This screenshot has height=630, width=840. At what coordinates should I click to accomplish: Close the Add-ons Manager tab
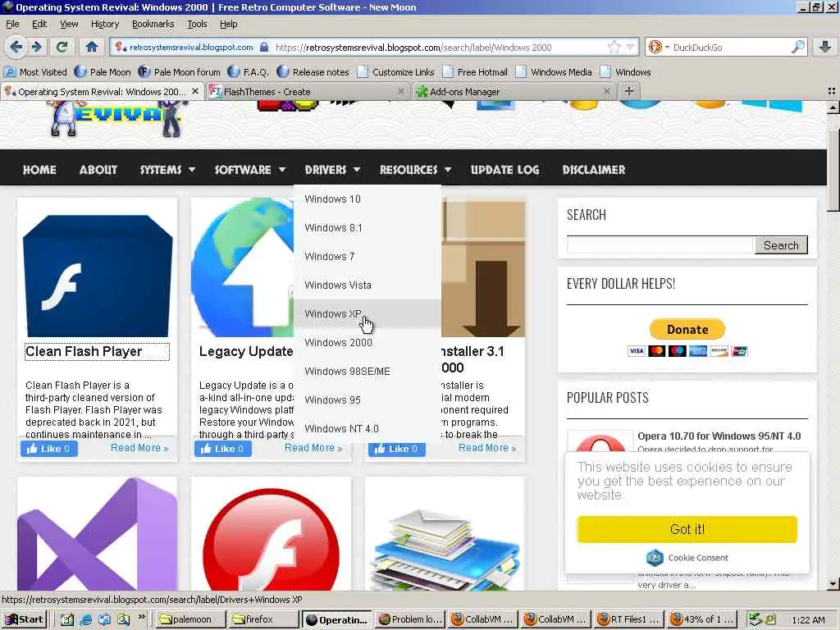coord(606,92)
